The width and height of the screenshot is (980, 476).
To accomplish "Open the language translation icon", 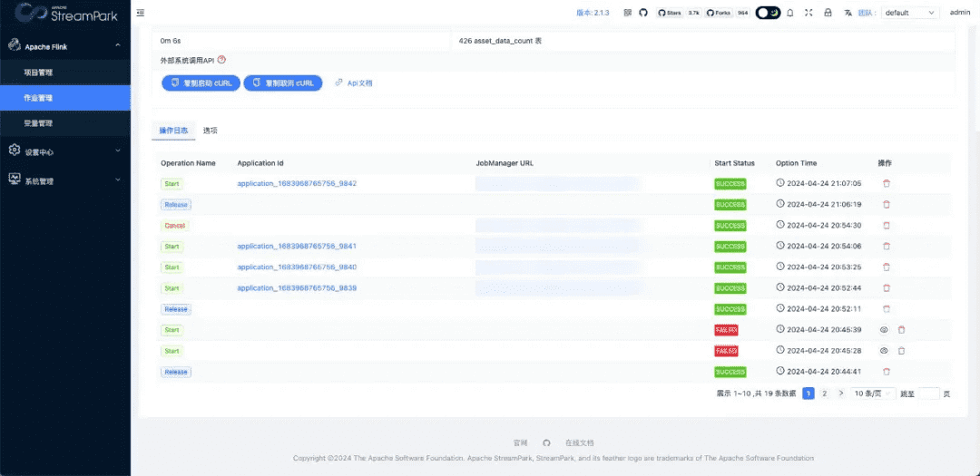I will [x=848, y=13].
